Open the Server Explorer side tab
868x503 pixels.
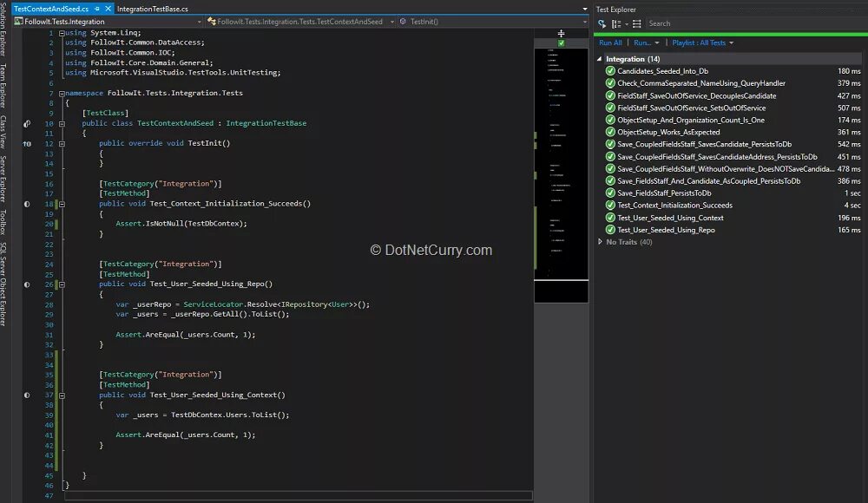tap(3, 179)
